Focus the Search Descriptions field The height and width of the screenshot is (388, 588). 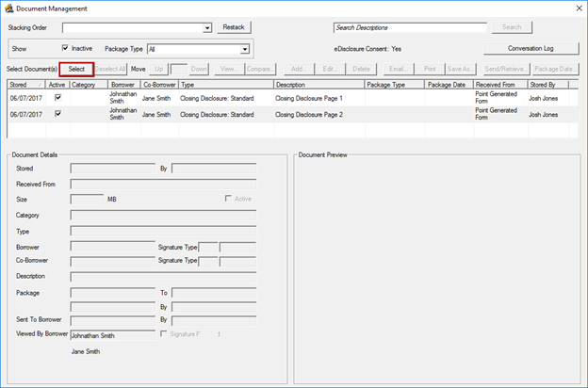coord(410,27)
